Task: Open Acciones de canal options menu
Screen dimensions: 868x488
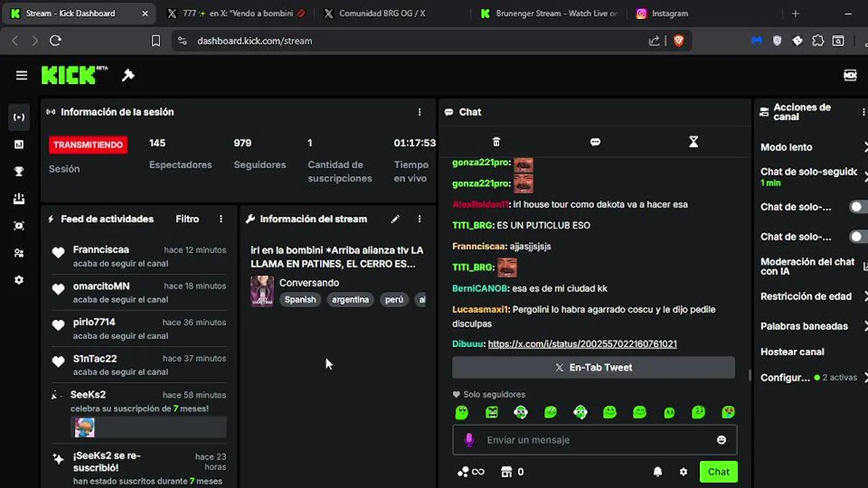Action: [x=863, y=112]
